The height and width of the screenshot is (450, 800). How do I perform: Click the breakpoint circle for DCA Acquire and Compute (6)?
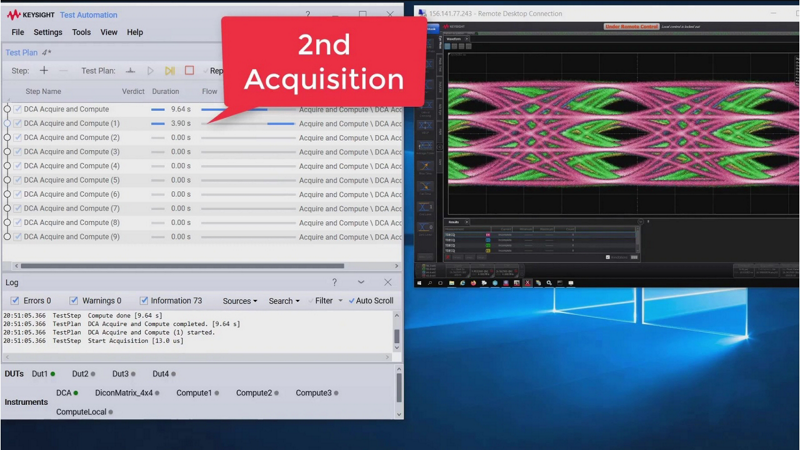pos(7,194)
